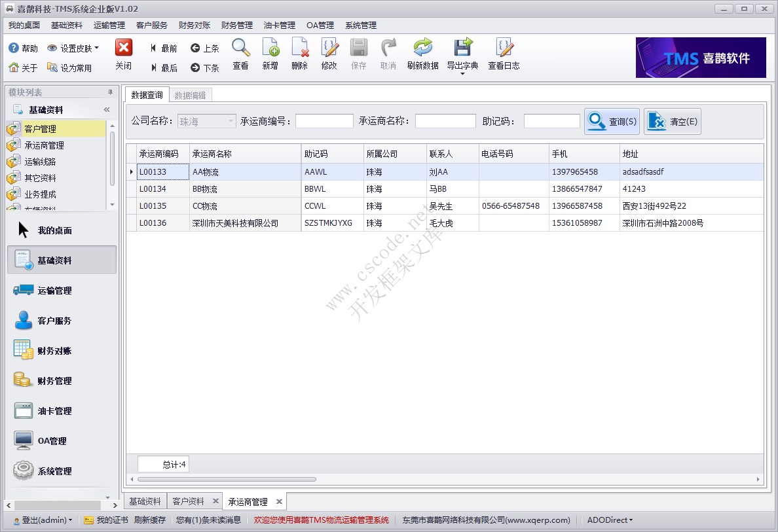Click the 查询(S) search button
Image resolution: width=778 pixels, height=532 pixels.
pos(612,122)
